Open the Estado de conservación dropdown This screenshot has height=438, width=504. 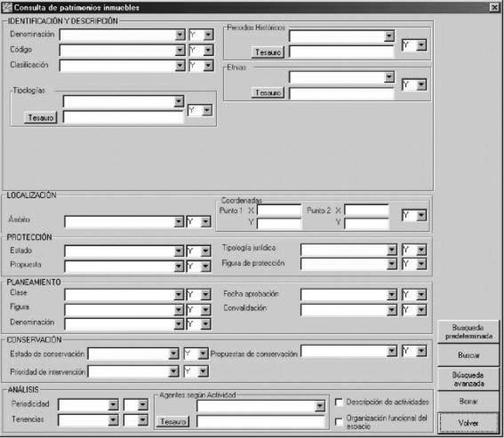(x=173, y=354)
